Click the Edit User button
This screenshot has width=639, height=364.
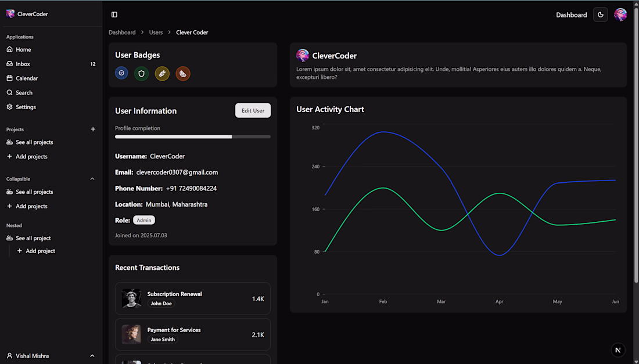[253, 110]
